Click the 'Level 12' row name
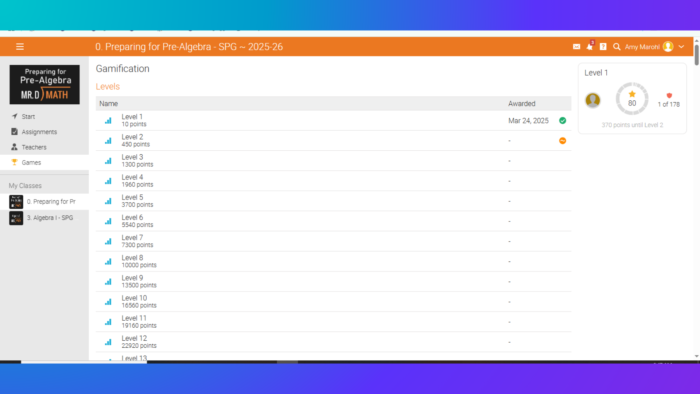Image resolution: width=700 pixels, height=394 pixels. click(x=134, y=338)
